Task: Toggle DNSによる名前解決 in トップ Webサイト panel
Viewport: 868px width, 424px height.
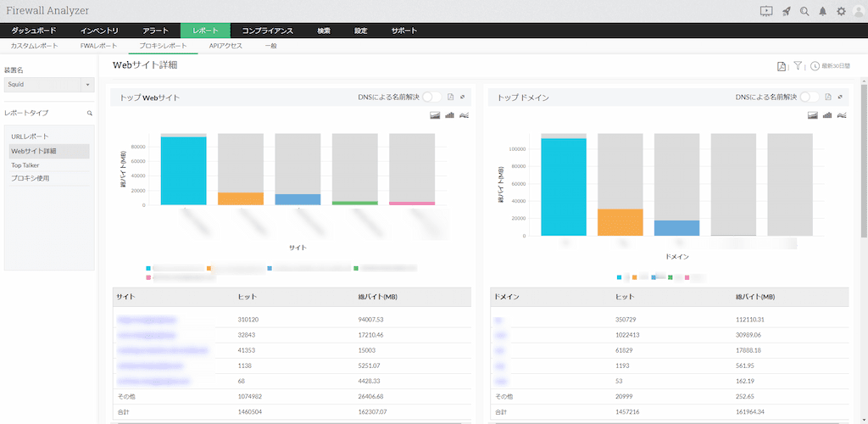Action: [x=431, y=97]
